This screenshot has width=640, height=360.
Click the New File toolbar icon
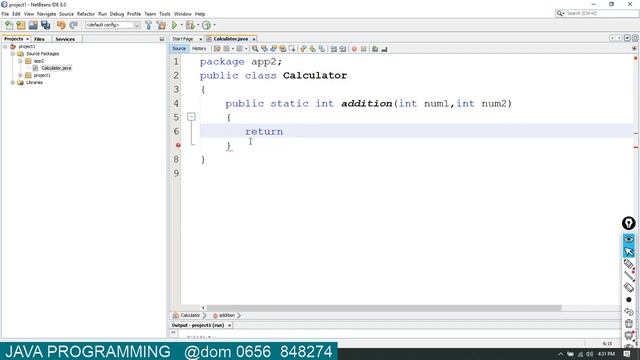tap(9, 25)
